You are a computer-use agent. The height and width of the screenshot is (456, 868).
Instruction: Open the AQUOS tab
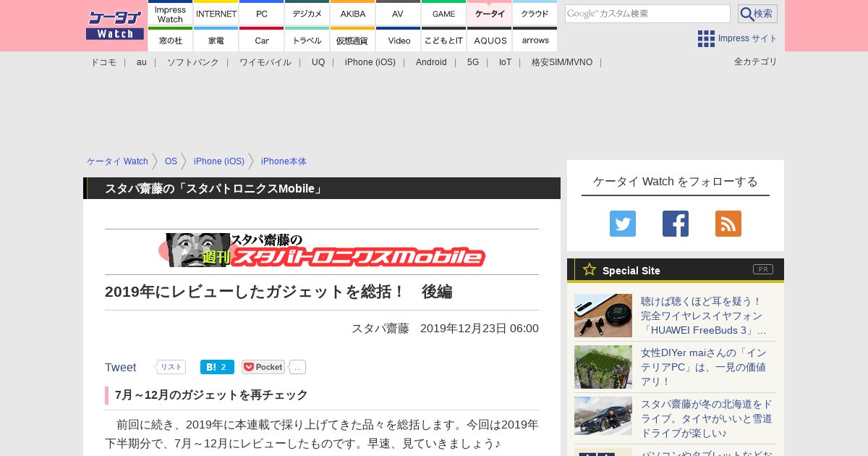(490, 40)
